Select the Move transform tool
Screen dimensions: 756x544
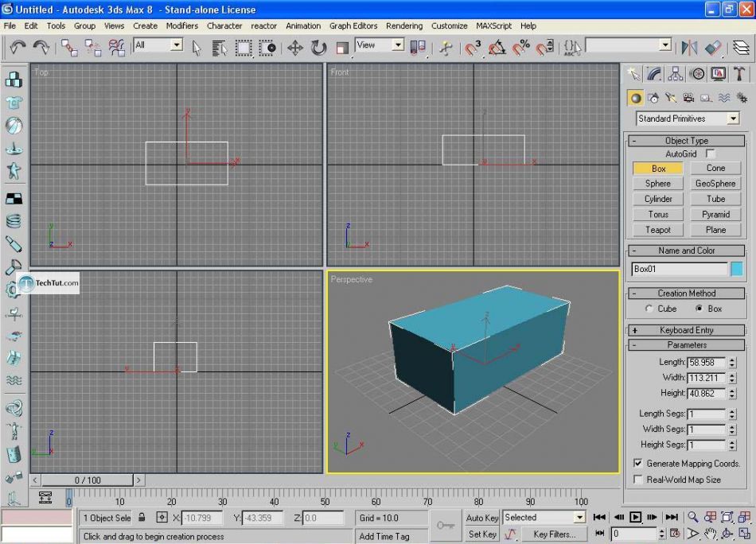294,48
